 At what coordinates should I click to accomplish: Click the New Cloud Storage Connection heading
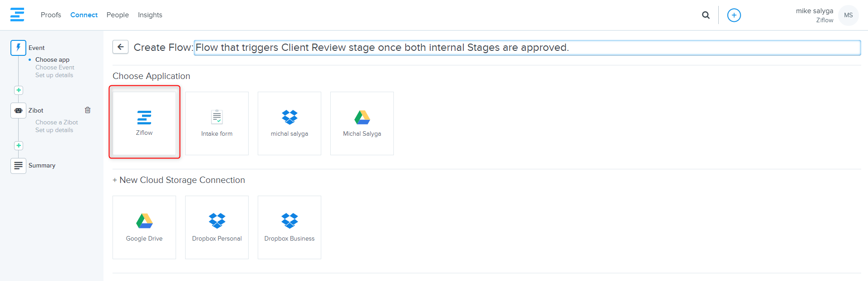tap(179, 180)
